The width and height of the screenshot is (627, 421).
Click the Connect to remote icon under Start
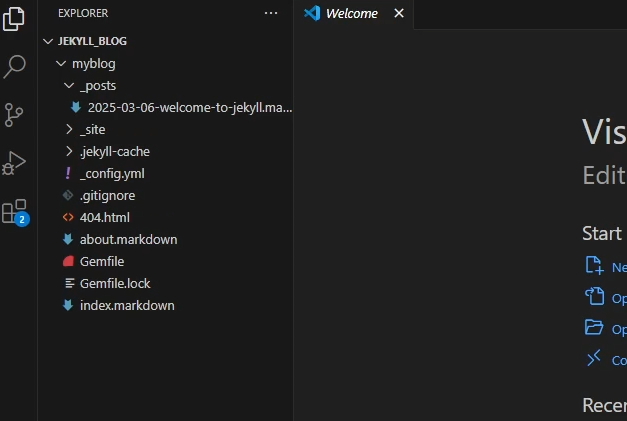(594, 358)
